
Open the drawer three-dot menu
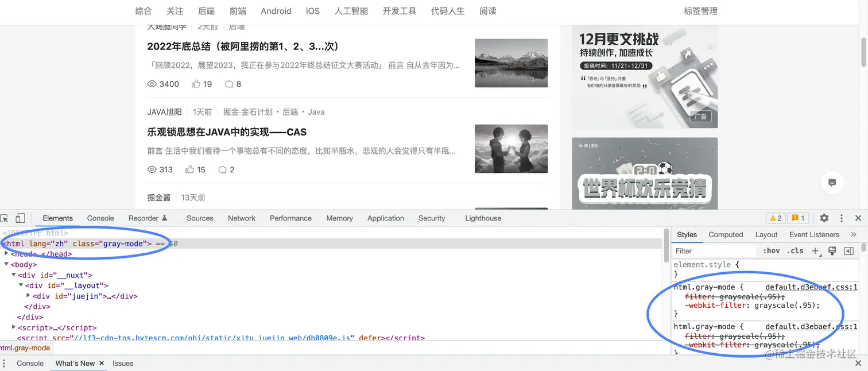click(x=4, y=364)
